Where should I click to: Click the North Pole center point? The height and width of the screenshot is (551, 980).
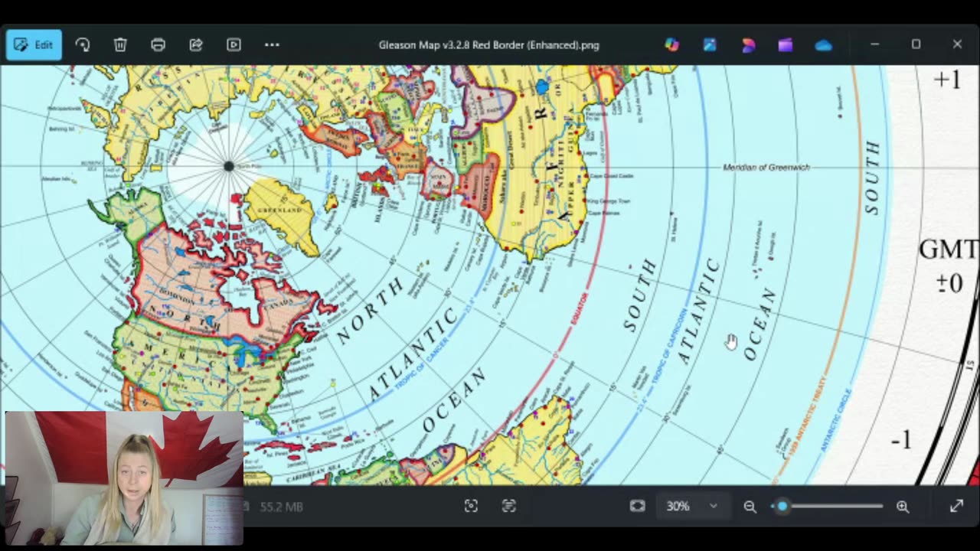click(x=228, y=166)
